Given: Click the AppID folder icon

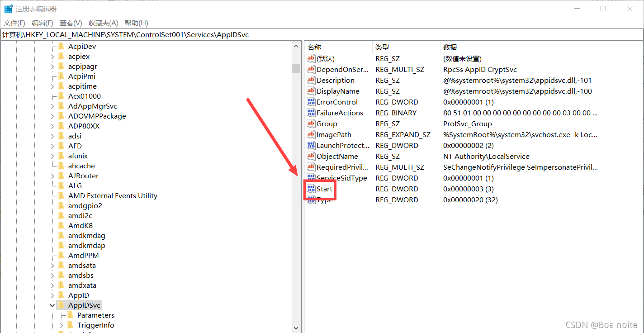Looking at the screenshot, I should coord(61,295).
